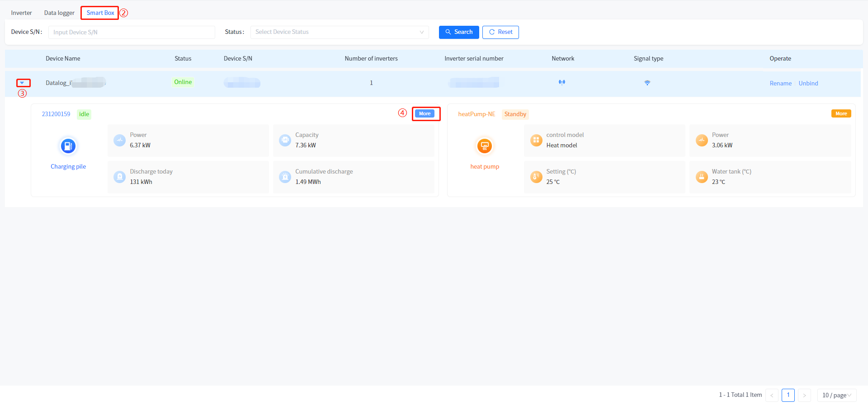Viewport: 868px width, 405px height.
Task: Click the charging pile Power icon
Action: [x=119, y=140]
